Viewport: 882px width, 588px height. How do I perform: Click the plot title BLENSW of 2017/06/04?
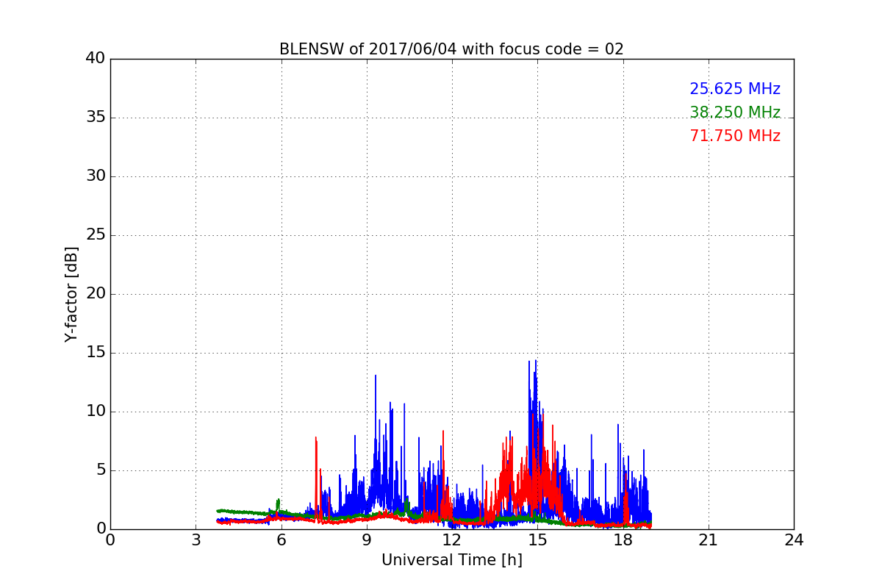(x=451, y=49)
